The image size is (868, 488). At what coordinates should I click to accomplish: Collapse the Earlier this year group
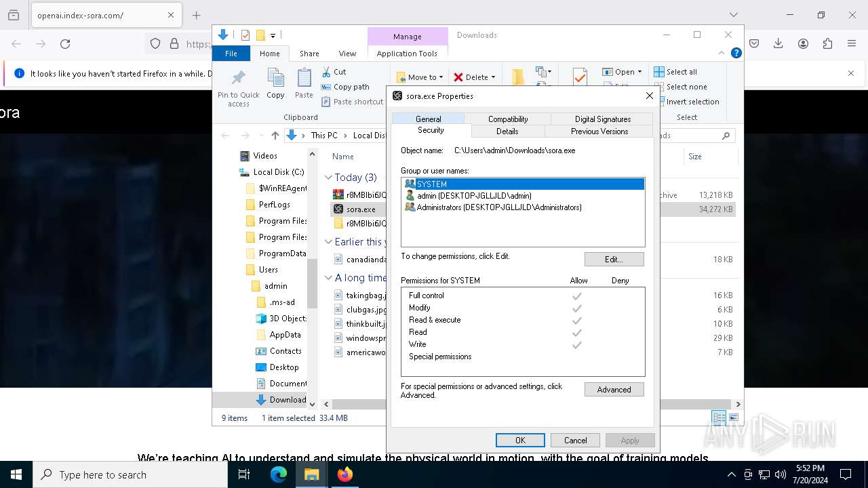(x=328, y=242)
